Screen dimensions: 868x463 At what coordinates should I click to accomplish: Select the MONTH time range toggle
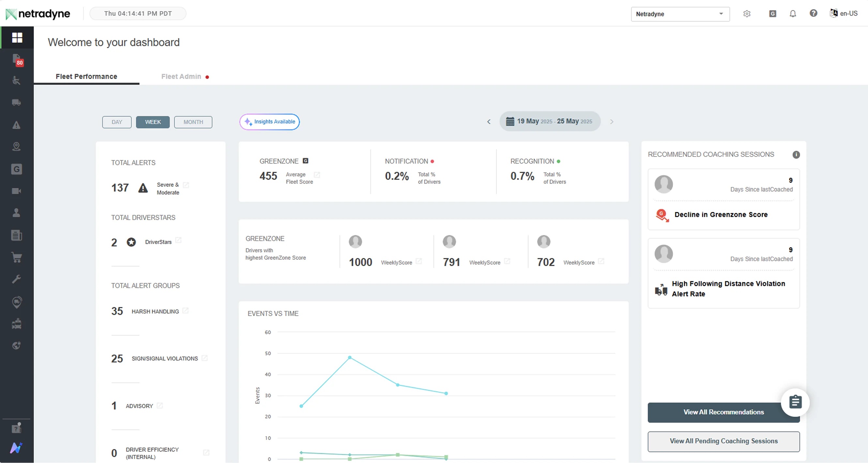(x=193, y=122)
